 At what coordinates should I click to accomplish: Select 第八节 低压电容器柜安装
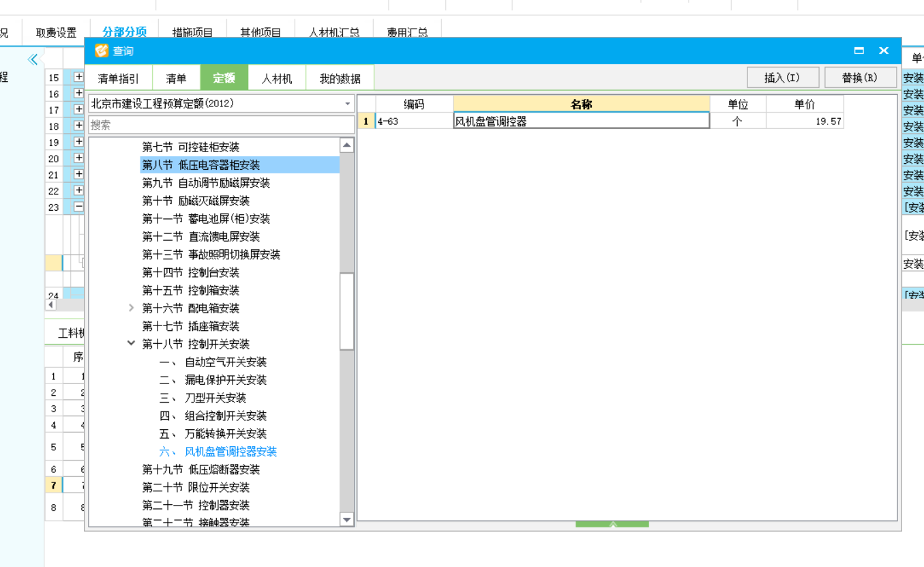click(201, 165)
